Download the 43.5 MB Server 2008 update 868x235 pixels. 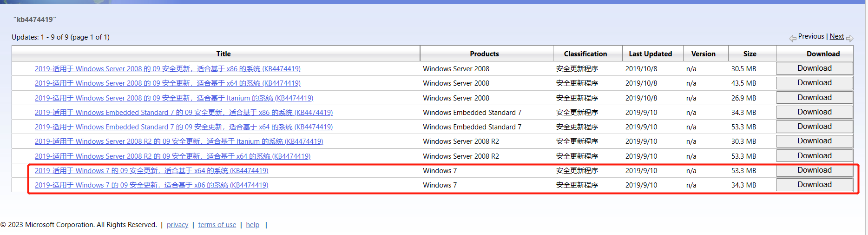point(814,83)
